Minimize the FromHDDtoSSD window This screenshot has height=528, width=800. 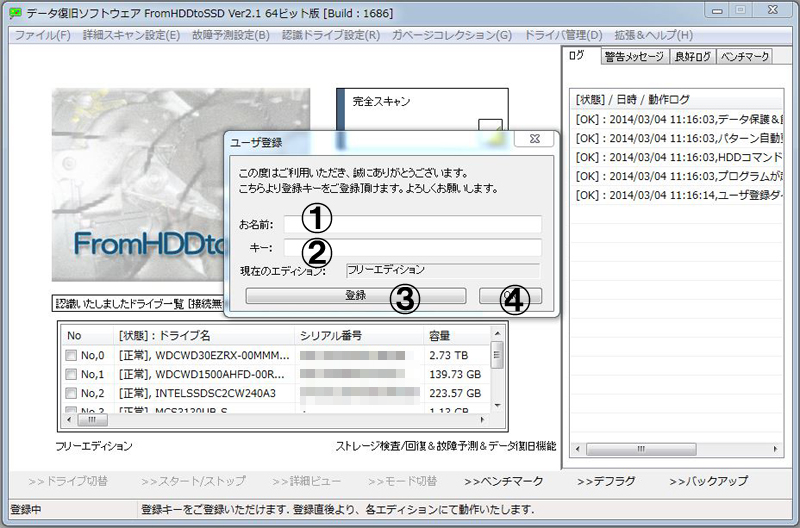(x=717, y=10)
